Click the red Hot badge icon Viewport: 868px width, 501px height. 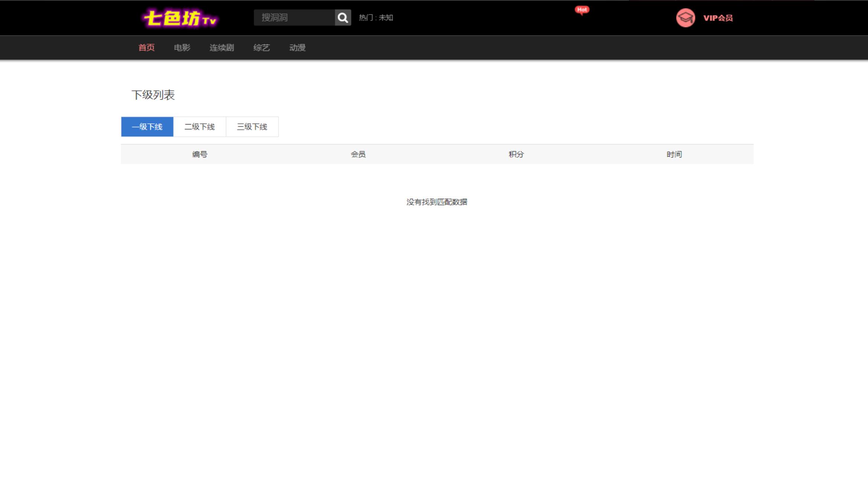point(582,10)
